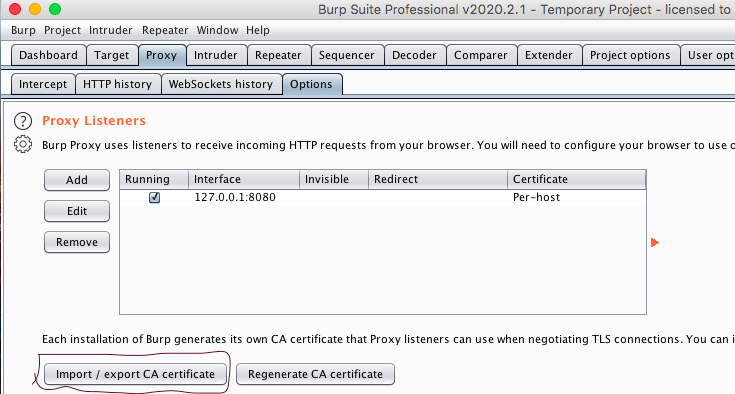Sort by the Invisible column header
Image resolution: width=735 pixels, height=394 pixels.
point(334,179)
